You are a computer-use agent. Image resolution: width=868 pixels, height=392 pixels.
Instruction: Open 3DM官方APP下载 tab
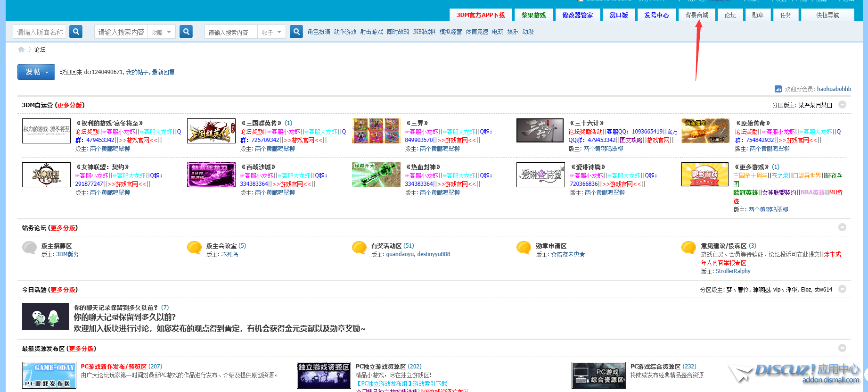480,15
